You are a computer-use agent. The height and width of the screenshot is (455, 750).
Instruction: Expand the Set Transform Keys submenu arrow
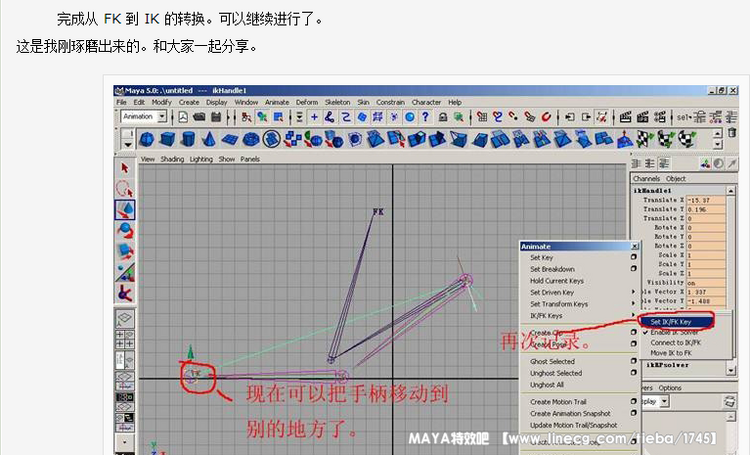tap(634, 303)
